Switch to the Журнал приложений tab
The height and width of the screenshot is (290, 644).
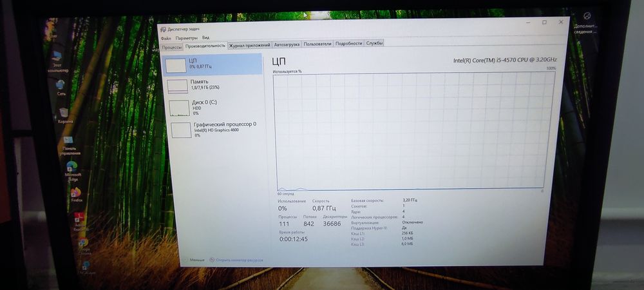click(x=250, y=44)
